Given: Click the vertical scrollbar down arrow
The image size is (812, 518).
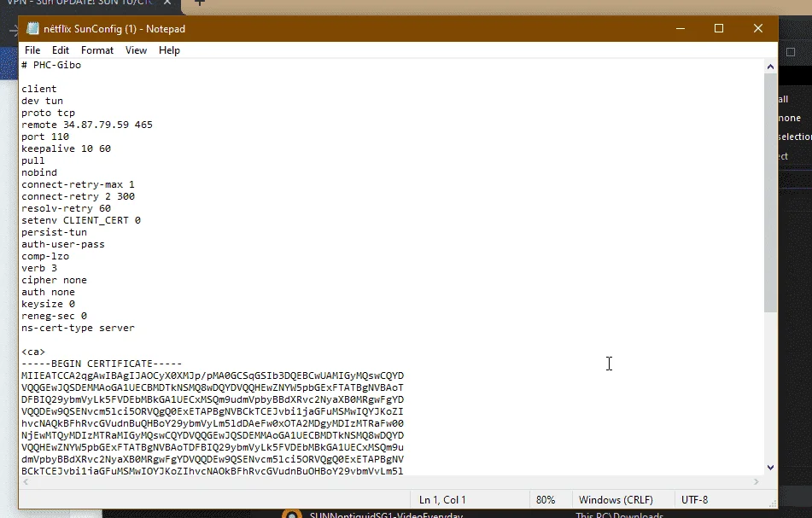Looking at the screenshot, I should click(x=770, y=468).
